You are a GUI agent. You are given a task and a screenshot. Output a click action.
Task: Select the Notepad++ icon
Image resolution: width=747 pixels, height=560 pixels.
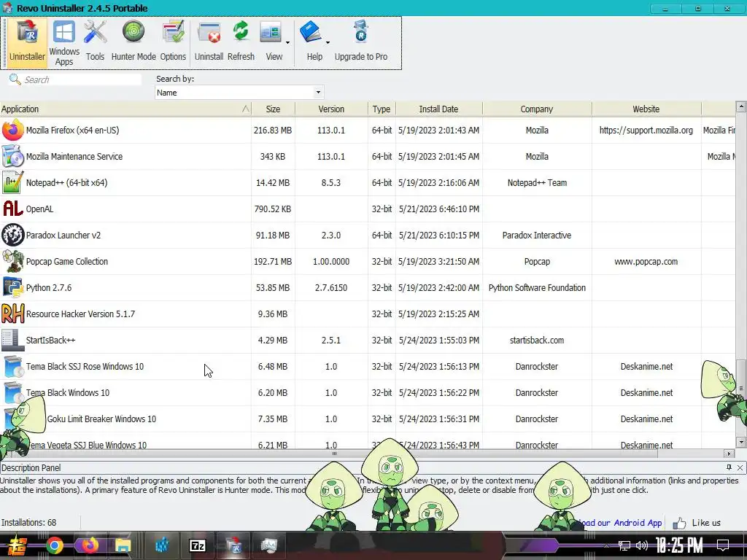coord(12,182)
